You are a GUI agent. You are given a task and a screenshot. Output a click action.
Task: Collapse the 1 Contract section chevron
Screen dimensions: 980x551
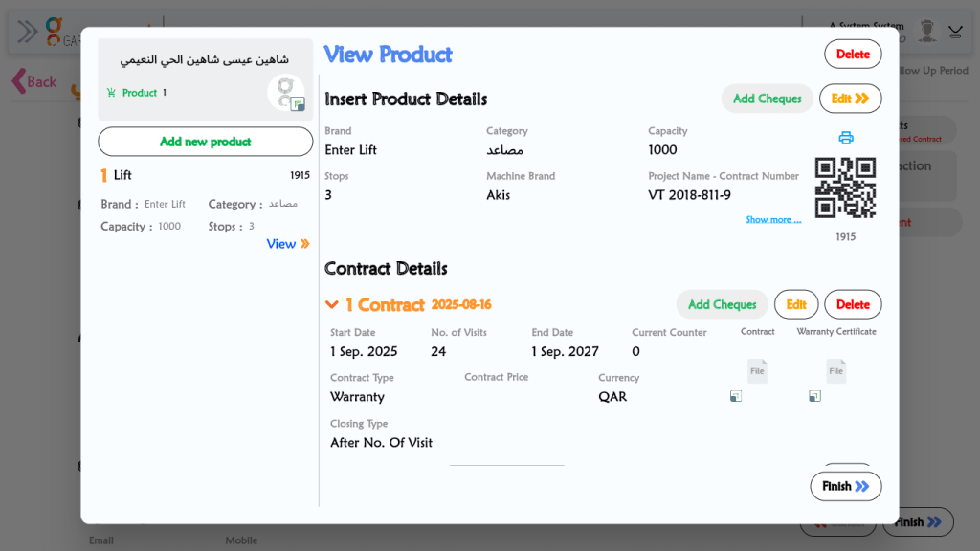tap(332, 305)
